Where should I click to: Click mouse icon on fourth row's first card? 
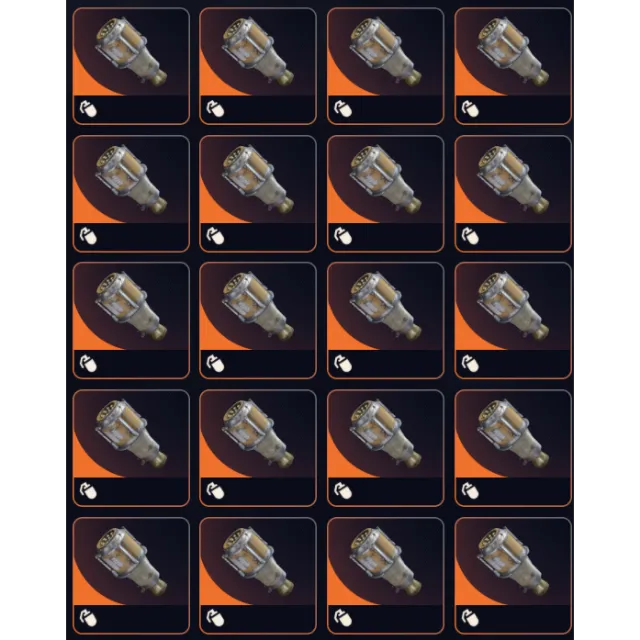pos(88,491)
